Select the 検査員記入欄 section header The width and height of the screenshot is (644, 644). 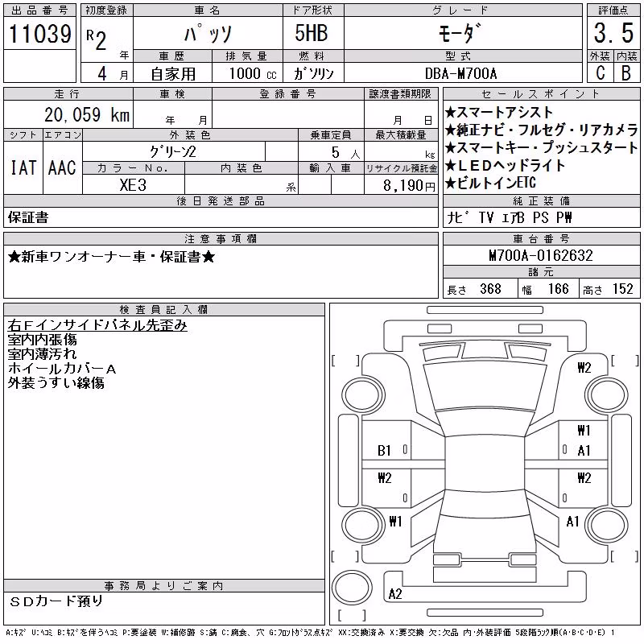click(x=164, y=309)
